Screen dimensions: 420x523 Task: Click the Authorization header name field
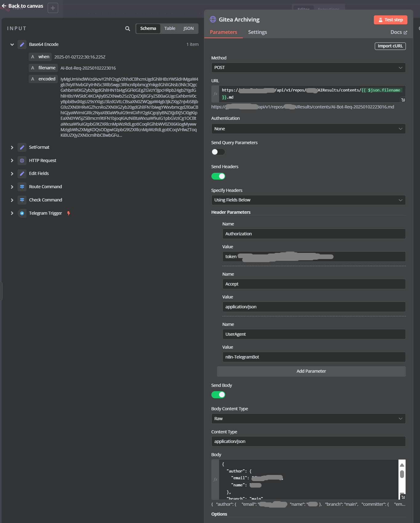314,234
